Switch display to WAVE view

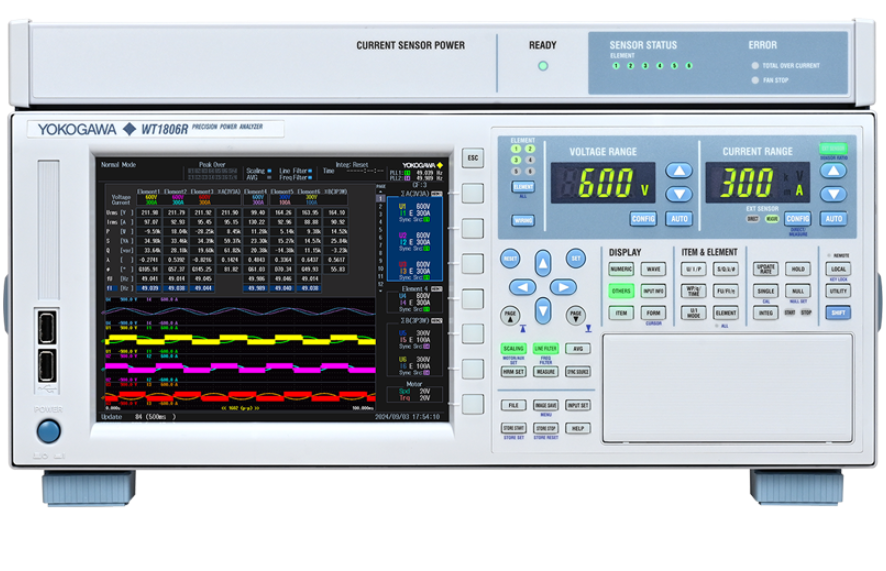point(653,269)
